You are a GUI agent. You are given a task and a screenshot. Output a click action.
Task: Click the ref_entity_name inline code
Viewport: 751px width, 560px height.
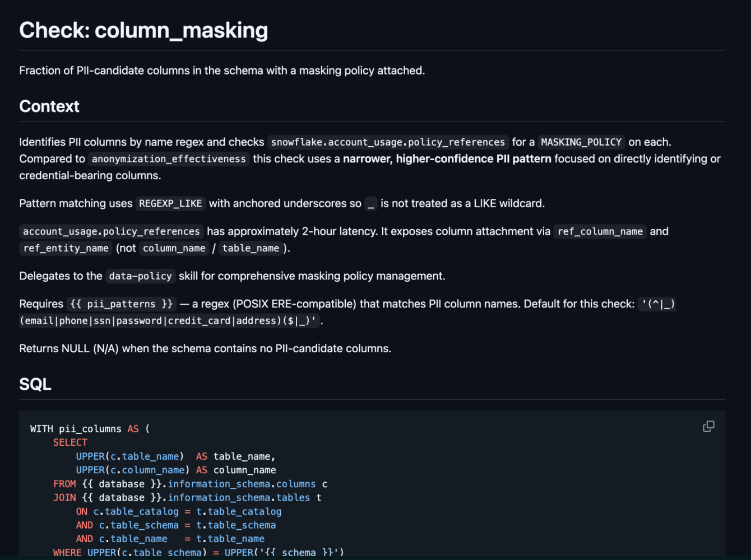coord(66,248)
